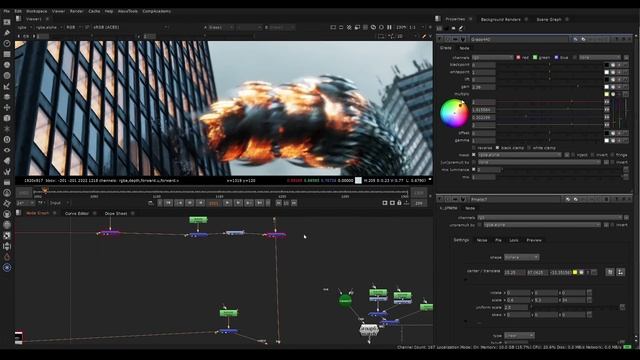
Task: Open the Node tab of Grade node
Action: coord(464,48)
